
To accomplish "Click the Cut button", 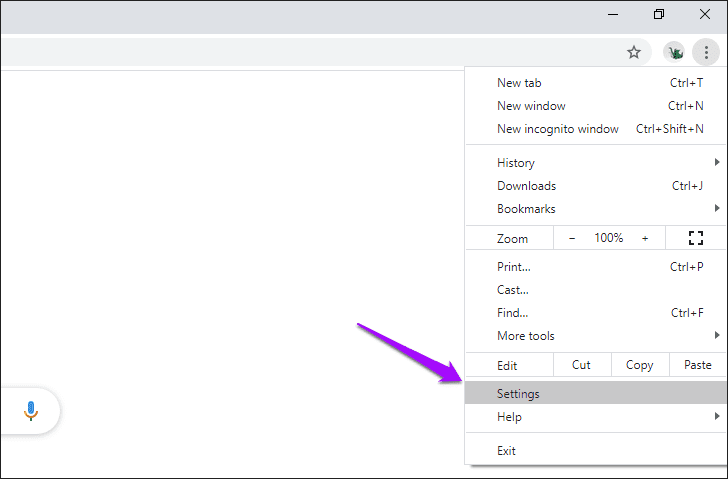I will point(581,365).
